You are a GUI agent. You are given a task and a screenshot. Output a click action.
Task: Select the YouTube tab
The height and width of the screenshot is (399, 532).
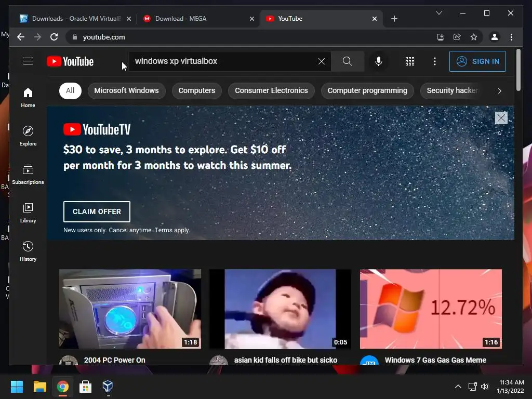321,19
